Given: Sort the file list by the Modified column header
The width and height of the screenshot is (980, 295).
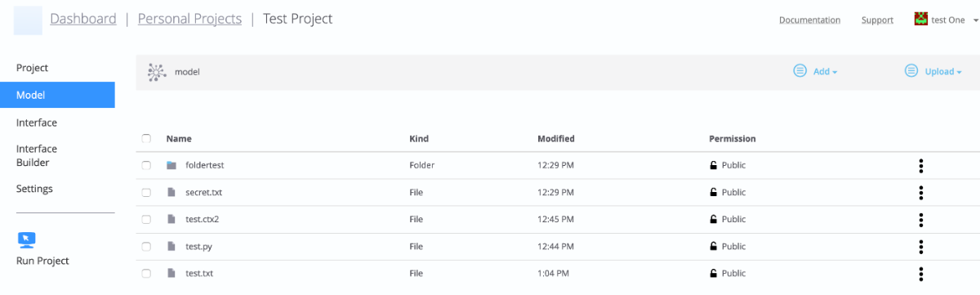Looking at the screenshot, I should point(556,139).
